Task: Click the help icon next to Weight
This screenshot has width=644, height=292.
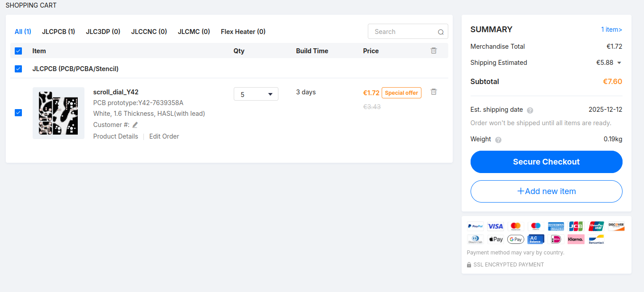Action: [x=498, y=140]
